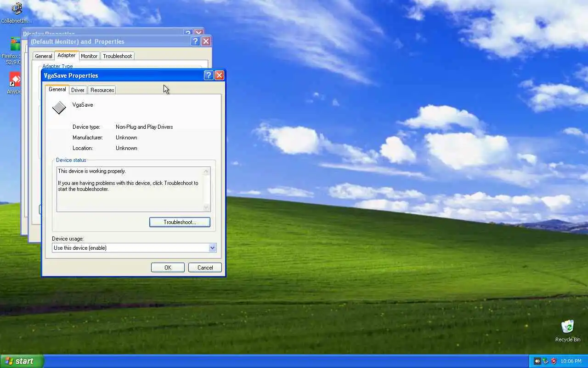Viewport: 588px width, 368px height.
Task: Switch to Resources tab in VgaSave Properties
Action: pyautogui.click(x=102, y=90)
